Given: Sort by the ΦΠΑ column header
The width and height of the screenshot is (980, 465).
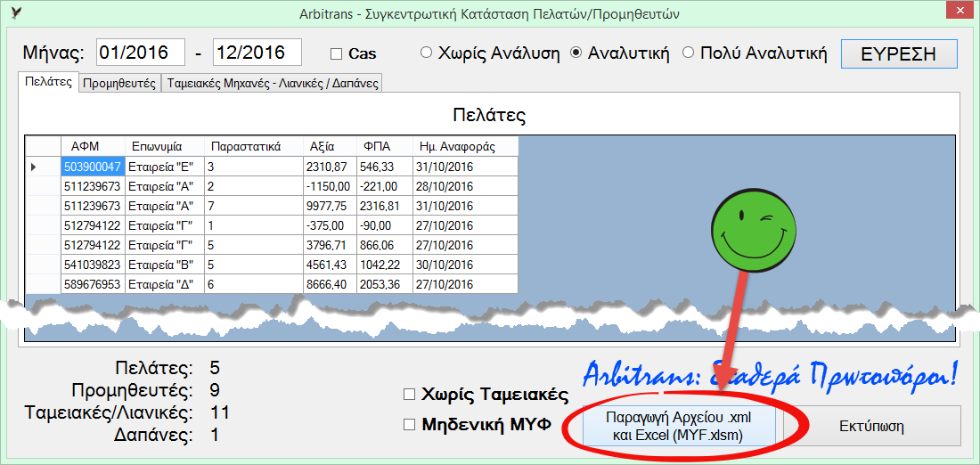Looking at the screenshot, I should point(384,147).
